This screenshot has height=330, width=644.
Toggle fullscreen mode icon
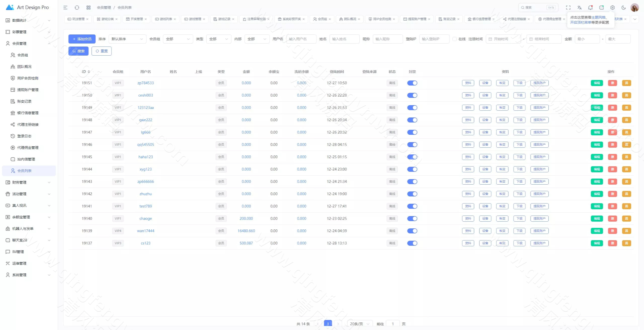click(x=568, y=8)
